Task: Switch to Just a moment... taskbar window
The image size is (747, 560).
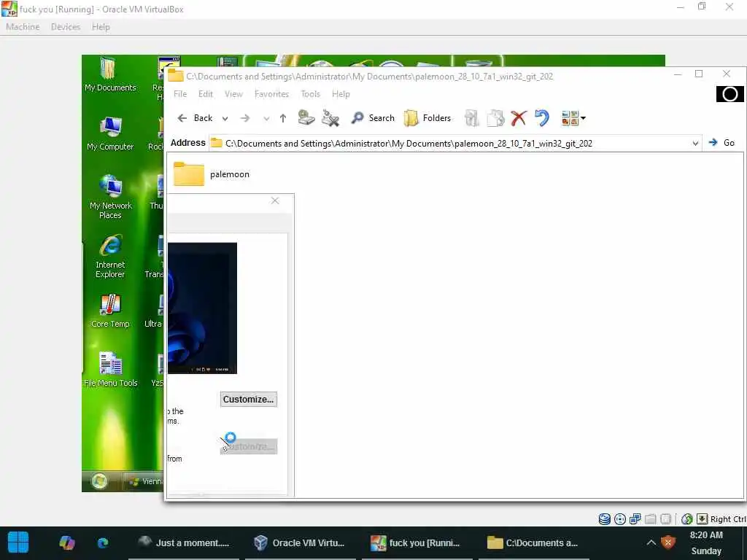Action: pos(183,542)
